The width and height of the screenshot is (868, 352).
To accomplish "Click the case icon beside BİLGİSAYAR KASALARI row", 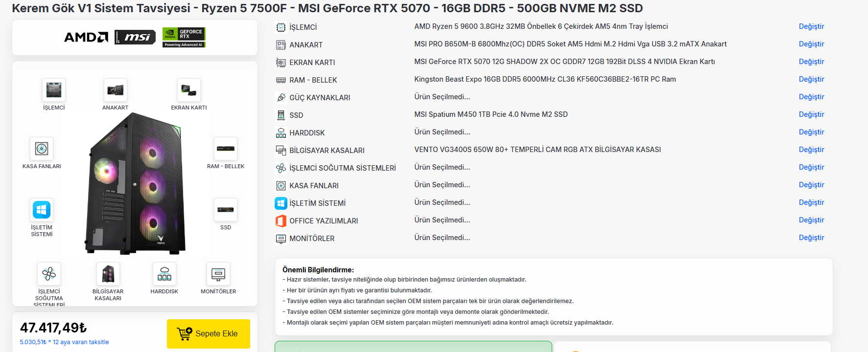I will (x=281, y=151).
